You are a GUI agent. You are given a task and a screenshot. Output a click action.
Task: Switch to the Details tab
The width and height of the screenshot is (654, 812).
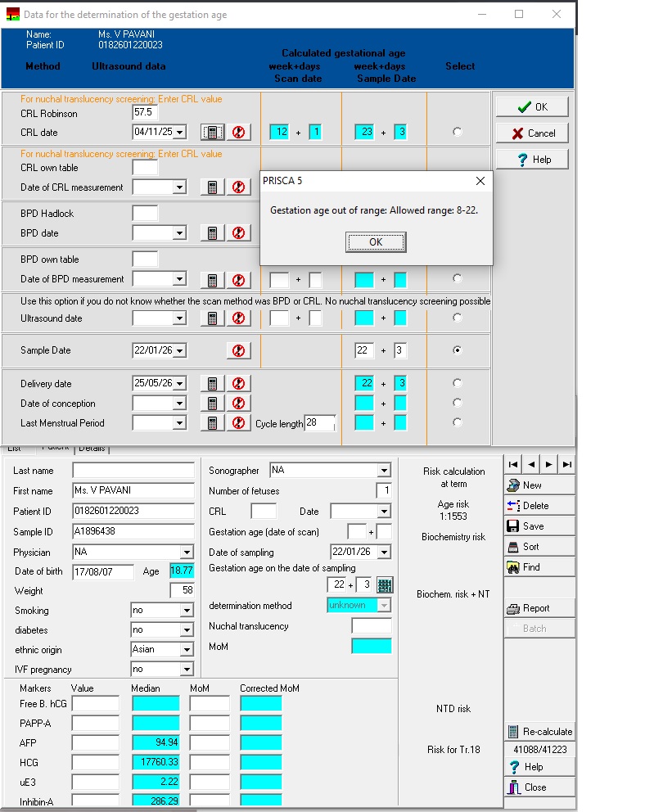coord(92,449)
